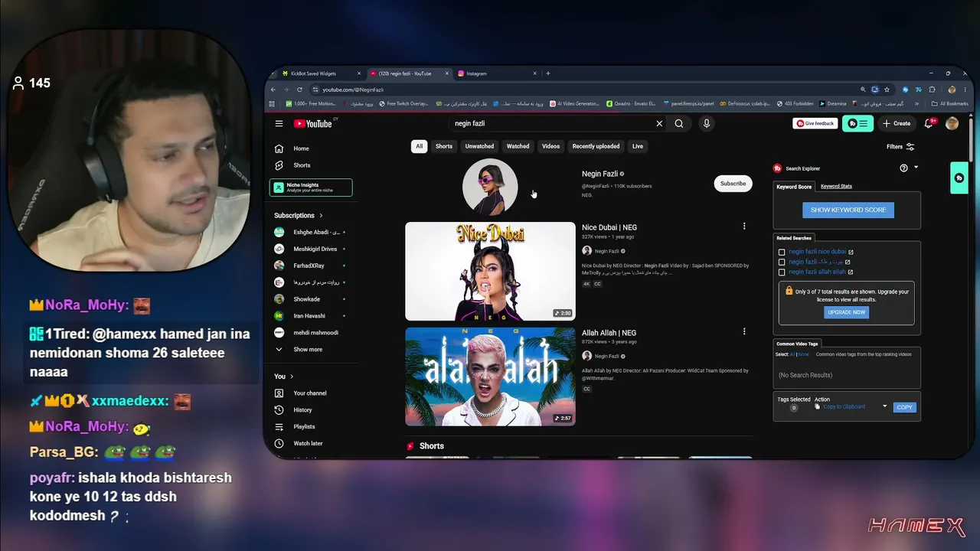This screenshot has width=980, height=551.
Task: Clear the 'negin fazli' search query
Action: pos(659,123)
